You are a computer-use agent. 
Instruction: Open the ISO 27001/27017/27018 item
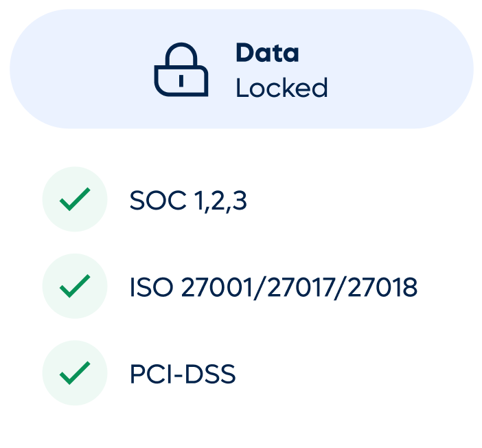(273, 287)
